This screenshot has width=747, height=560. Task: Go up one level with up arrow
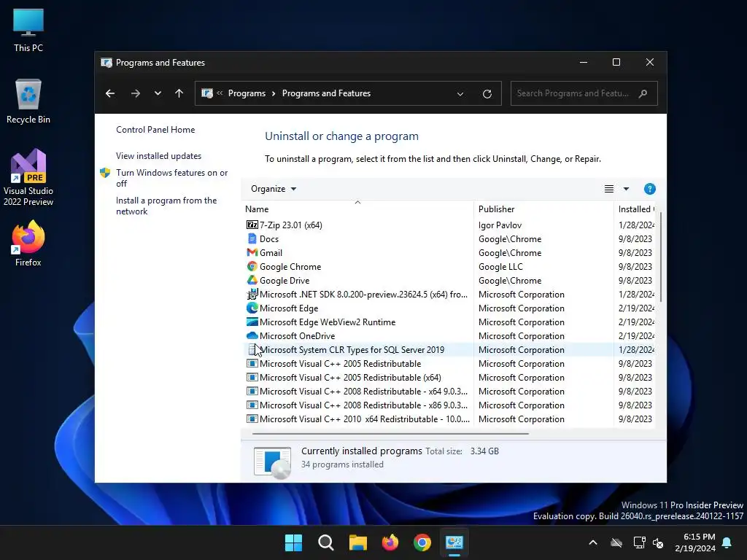[179, 93]
